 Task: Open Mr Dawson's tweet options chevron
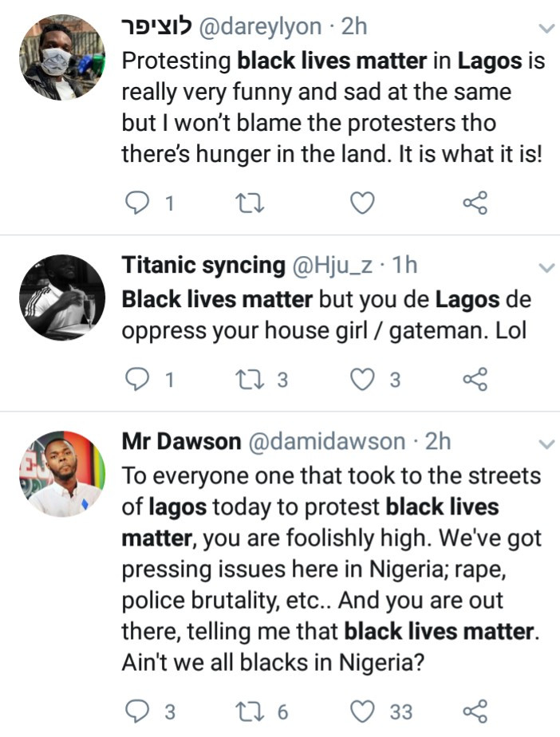(x=546, y=443)
